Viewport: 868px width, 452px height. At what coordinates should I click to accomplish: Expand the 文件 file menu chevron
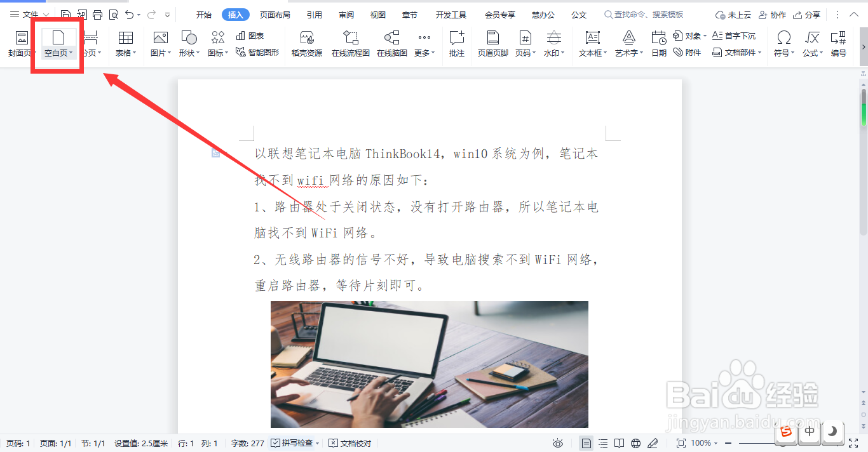click(x=46, y=15)
